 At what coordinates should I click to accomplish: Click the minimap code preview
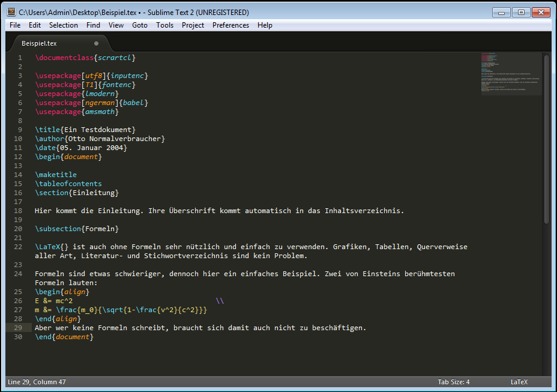click(x=511, y=74)
